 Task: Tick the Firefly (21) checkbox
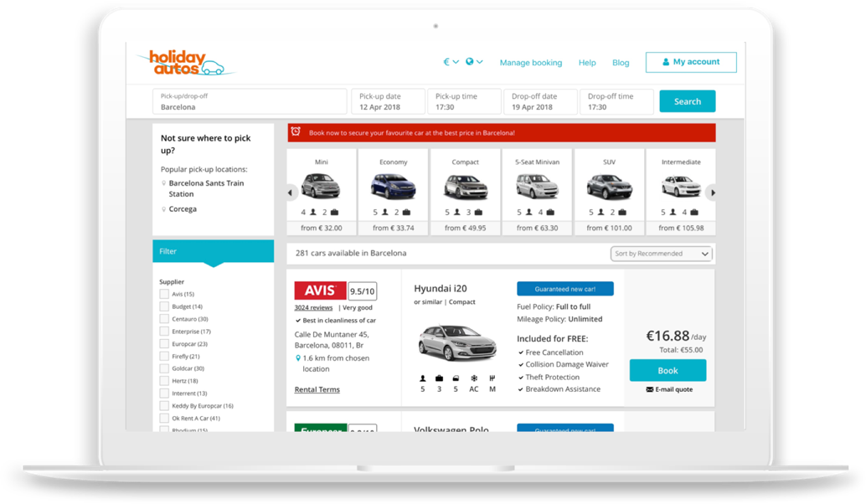(x=164, y=356)
